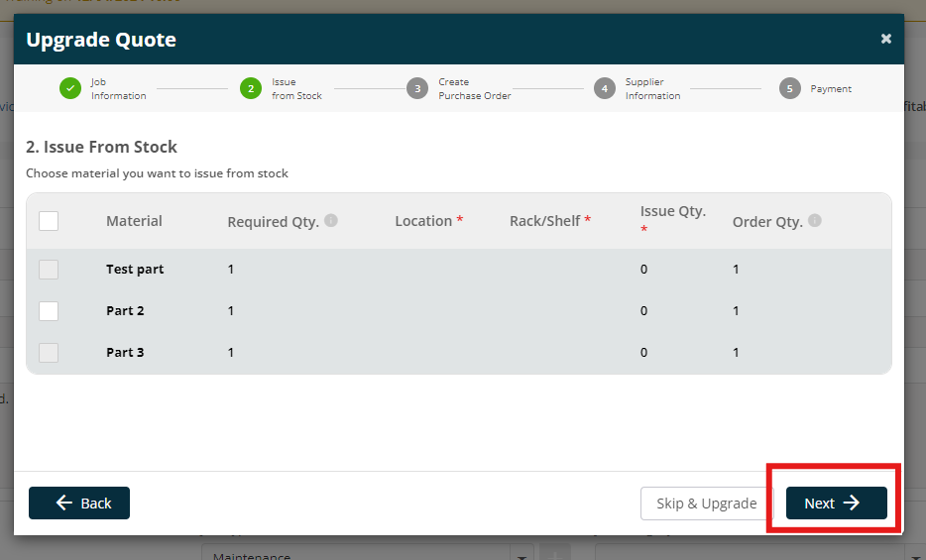Screen dimensions: 926x560
Task: Click the Payment step label
Action: click(x=831, y=88)
